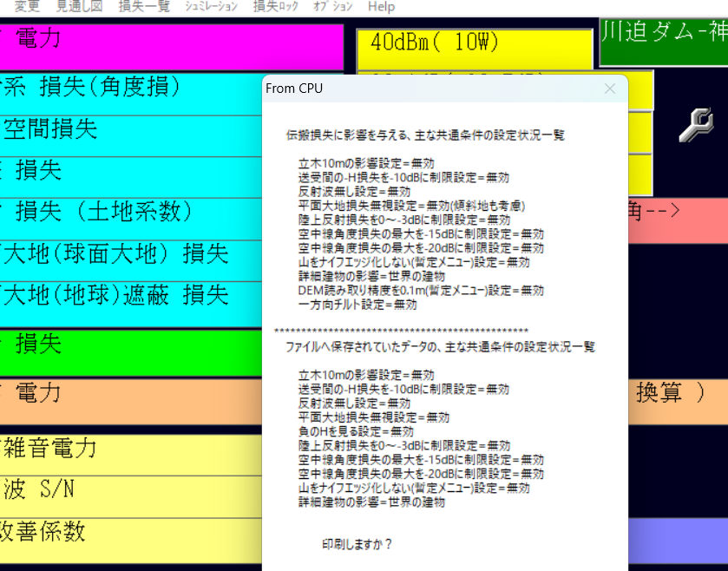The width and height of the screenshot is (728, 571).
Task: Select the 大地(地球)遮蔽 損失 row
Action: coord(131,304)
